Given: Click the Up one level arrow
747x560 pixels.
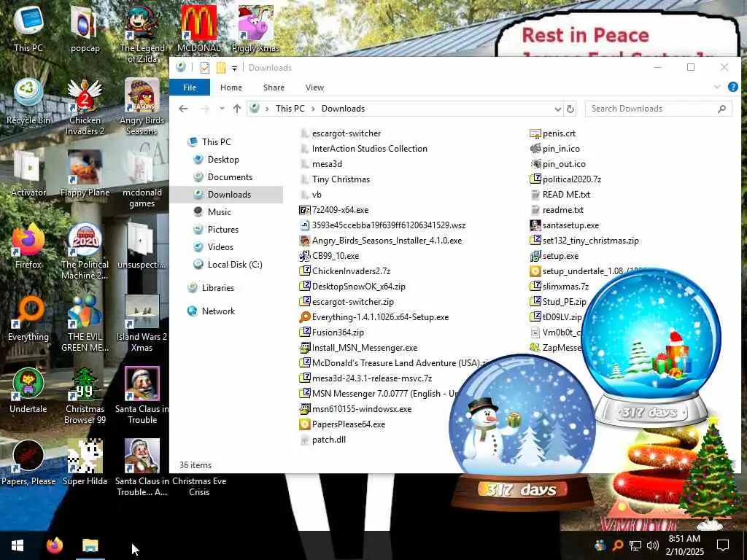Looking at the screenshot, I should coord(237,109).
